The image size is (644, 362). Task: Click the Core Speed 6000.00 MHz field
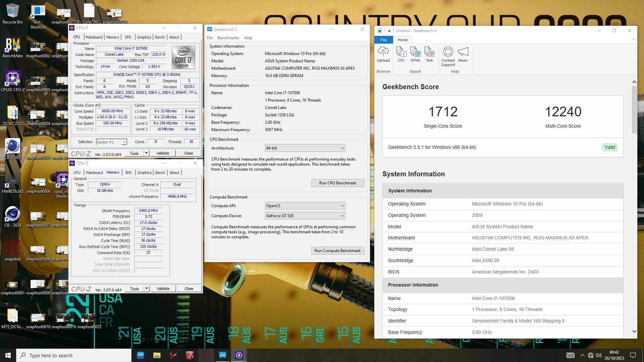click(112, 111)
